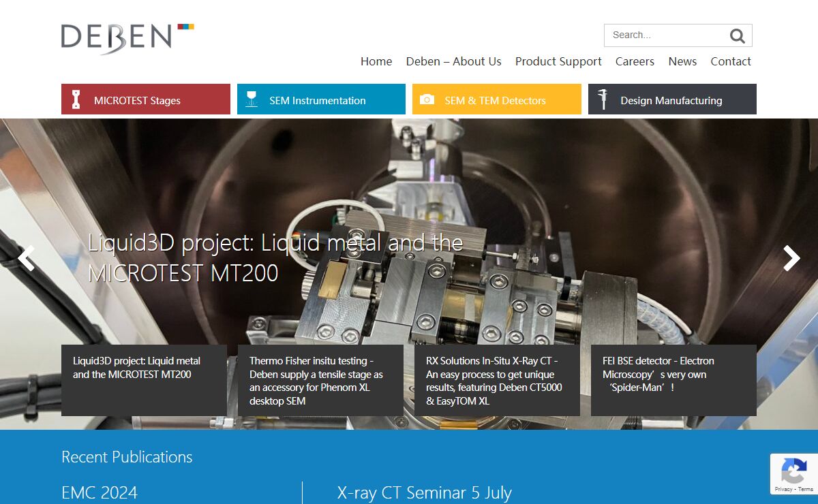Open the News section
The width and height of the screenshot is (818, 504).
682,61
